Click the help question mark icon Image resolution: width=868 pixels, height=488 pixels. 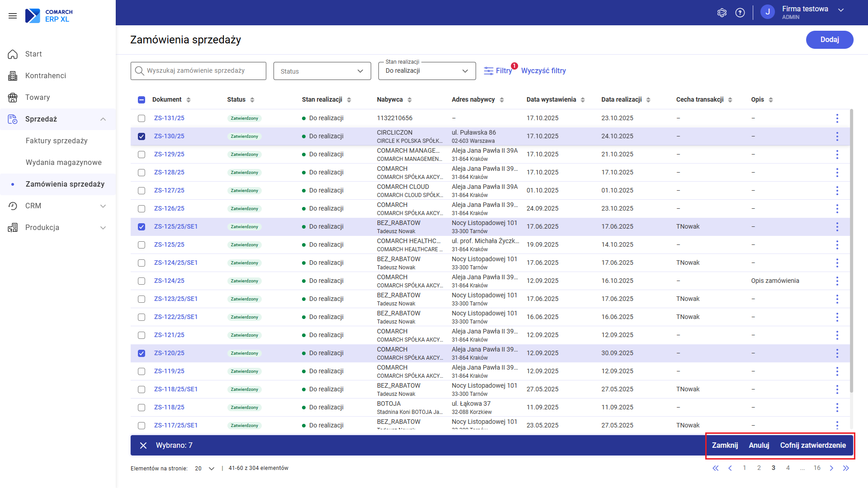pyautogui.click(x=740, y=13)
